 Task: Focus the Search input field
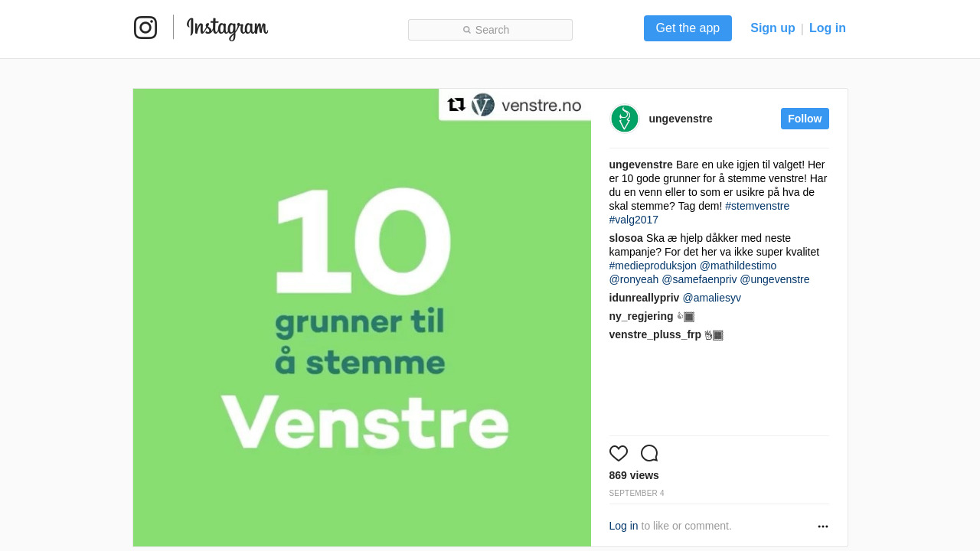tap(490, 30)
